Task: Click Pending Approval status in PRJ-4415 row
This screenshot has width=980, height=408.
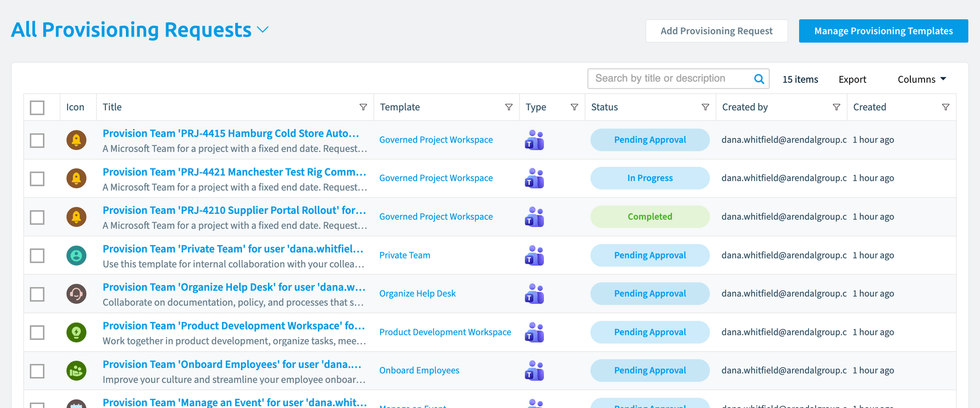Action: pyautogui.click(x=650, y=140)
